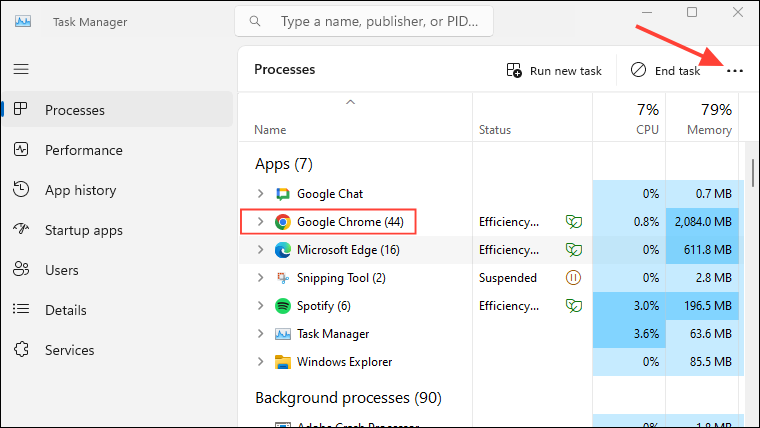760x428 pixels.
Task: Click the three-dot more options icon
Action: (736, 71)
